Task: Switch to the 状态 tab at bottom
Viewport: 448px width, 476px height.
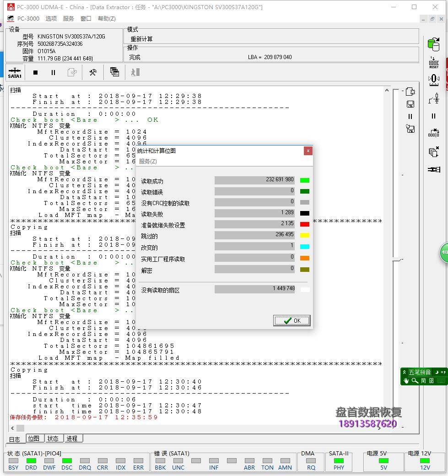Action: [54, 438]
